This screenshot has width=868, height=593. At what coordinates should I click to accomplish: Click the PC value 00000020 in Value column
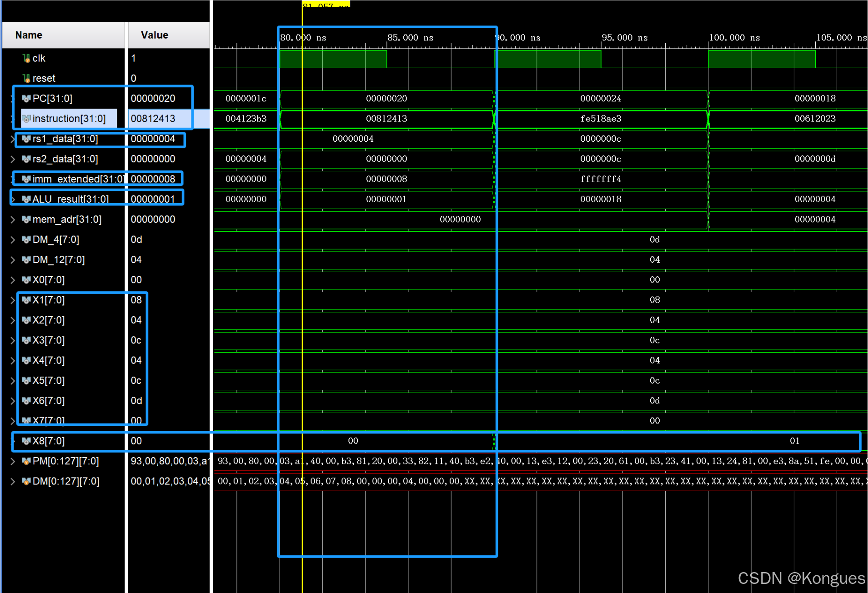[153, 99]
